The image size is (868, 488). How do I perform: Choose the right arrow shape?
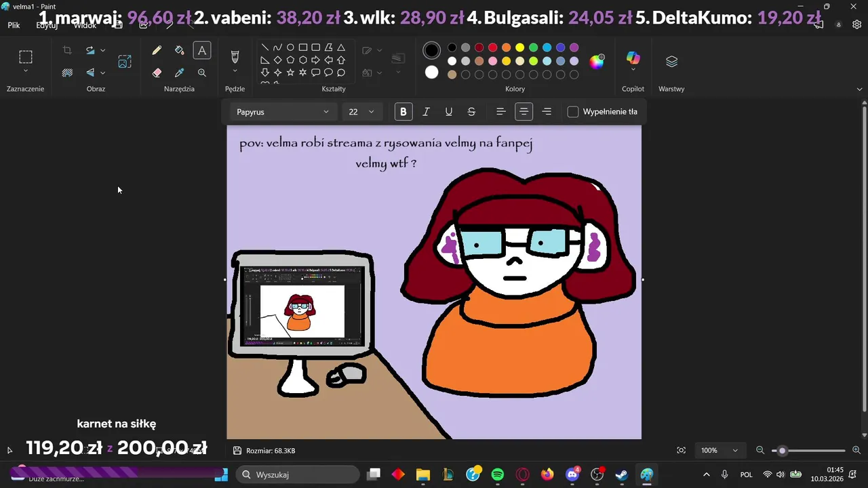[x=315, y=60]
